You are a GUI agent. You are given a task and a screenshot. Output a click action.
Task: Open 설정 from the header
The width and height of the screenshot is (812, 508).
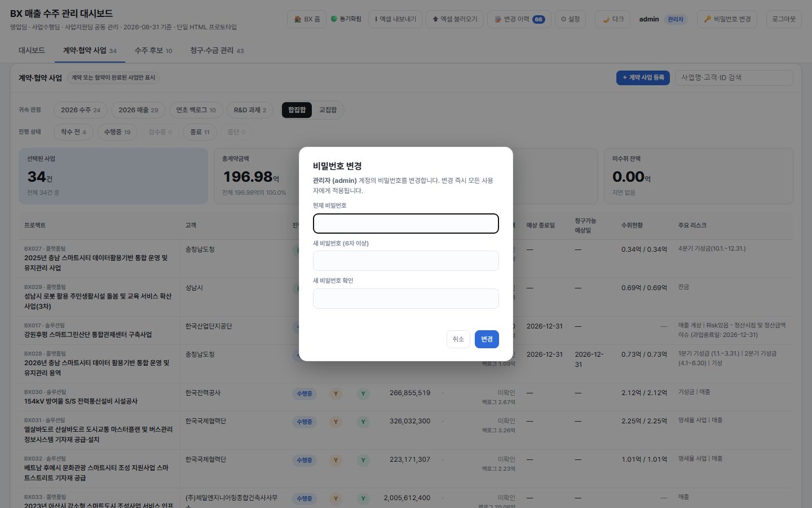click(570, 19)
